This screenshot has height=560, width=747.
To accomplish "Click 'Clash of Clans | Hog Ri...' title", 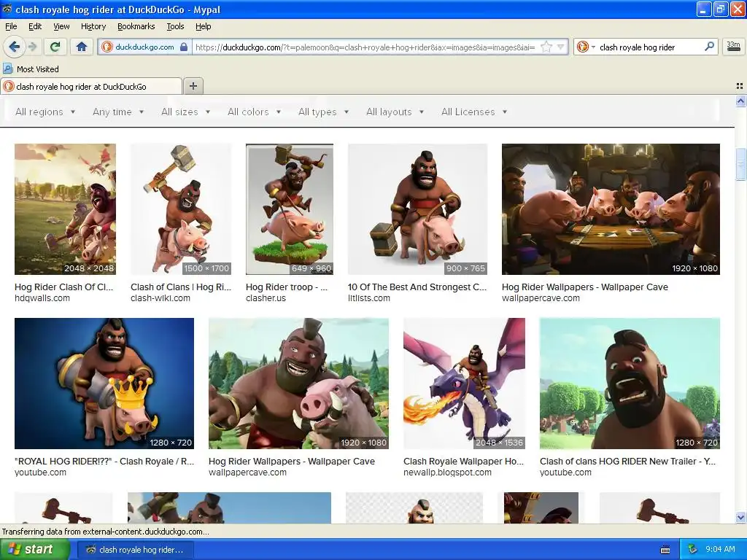I will (181, 287).
